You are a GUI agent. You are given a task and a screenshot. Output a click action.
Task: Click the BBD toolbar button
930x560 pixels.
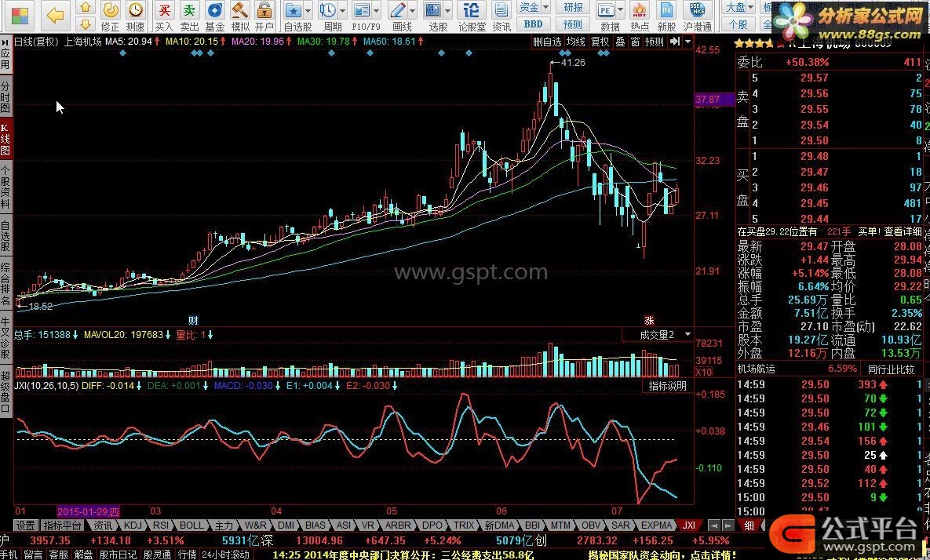(533, 24)
